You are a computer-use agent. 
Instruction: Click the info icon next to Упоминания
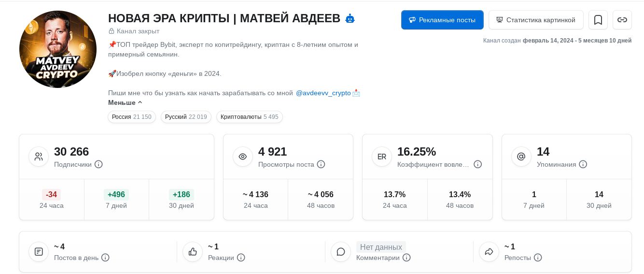coord(583,164)
